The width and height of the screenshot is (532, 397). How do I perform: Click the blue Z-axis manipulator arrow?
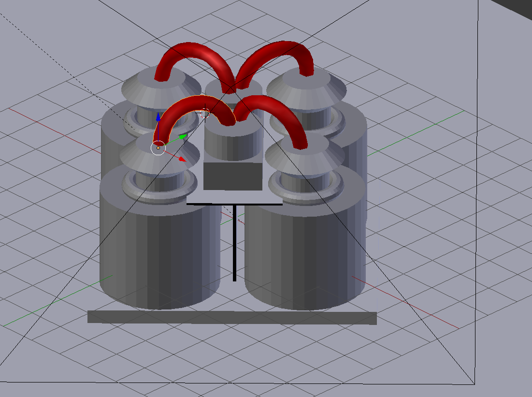pyautogui.click(x=158, y=117)
